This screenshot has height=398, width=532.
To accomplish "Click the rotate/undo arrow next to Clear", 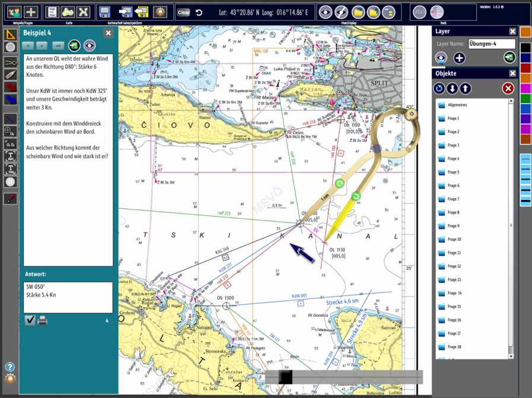I will [x=199, y=12].
